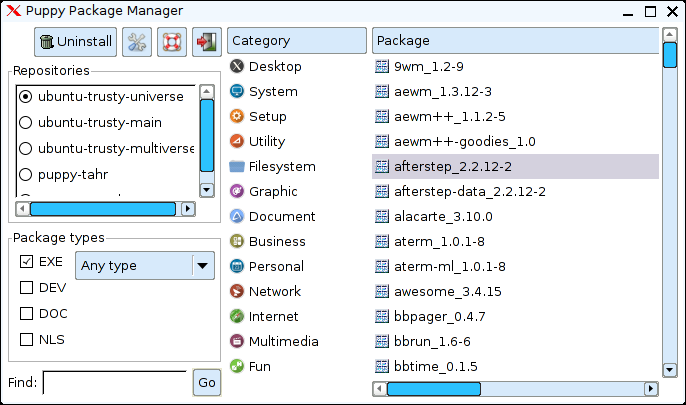Click package icon beside aewm_1.3.12-3
The height and width of the screenshot is (405, 686).
(x=382, y=91)
